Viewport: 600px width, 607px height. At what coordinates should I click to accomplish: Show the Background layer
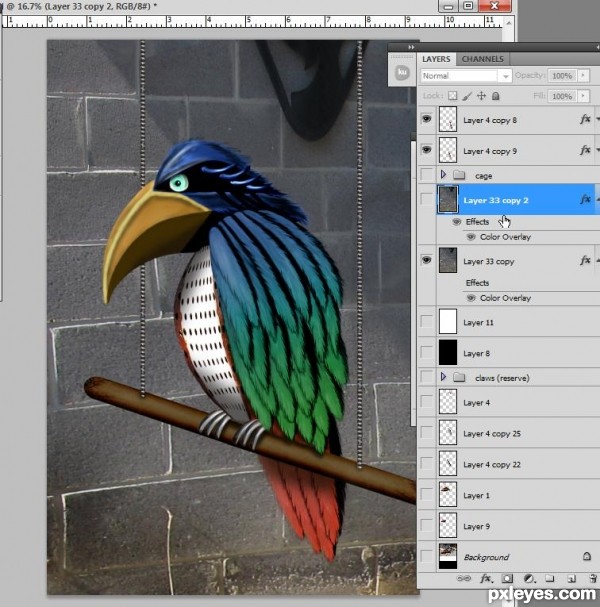pyautogui.click(x=427, y=556)
